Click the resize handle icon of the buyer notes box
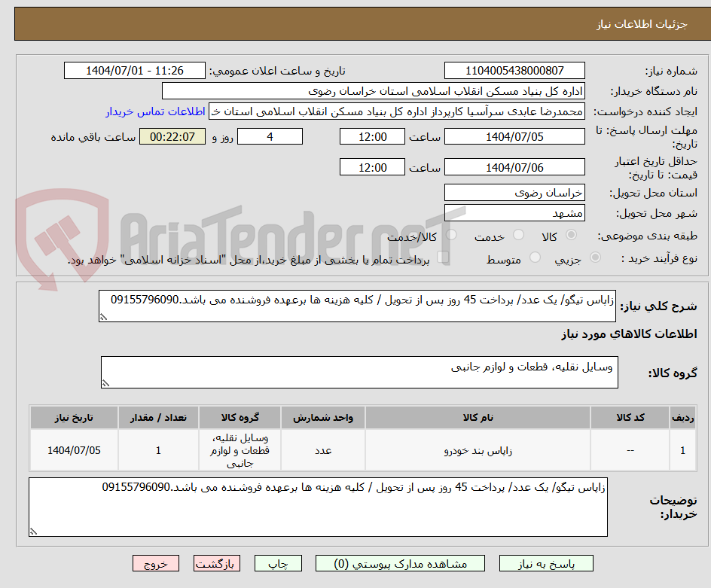The width and height of the screenshot is (711, 588). (x=32, y=532)
